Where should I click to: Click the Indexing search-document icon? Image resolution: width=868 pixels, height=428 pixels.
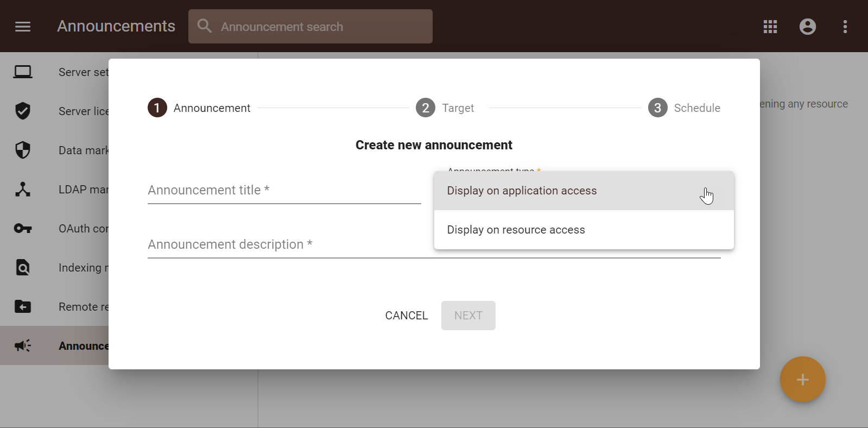[x=23, y=268]
